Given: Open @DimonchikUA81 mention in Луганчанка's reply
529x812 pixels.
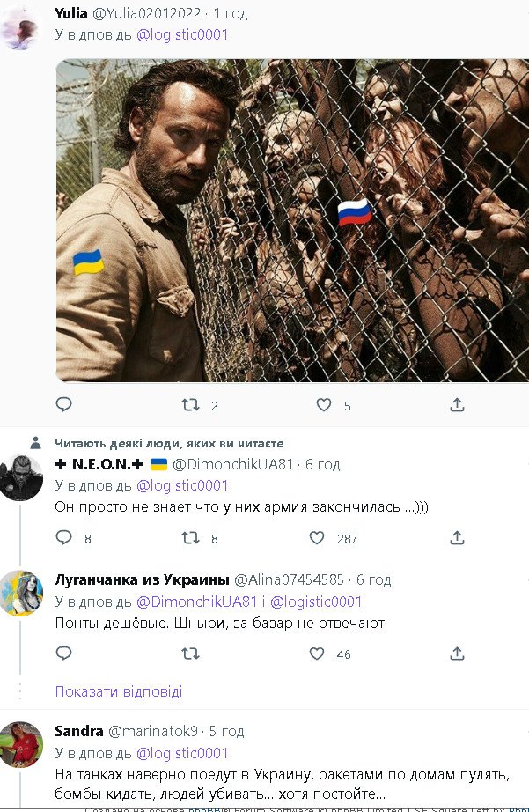Looking at the screenshot, I should point(196,602).
